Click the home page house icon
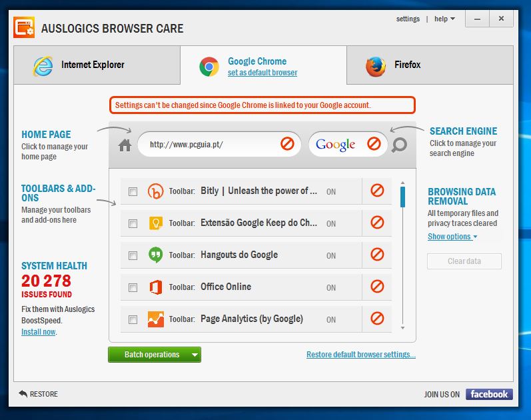Viewport: 531px width, 420px height. pyautogui.click(x=125, y=145)
